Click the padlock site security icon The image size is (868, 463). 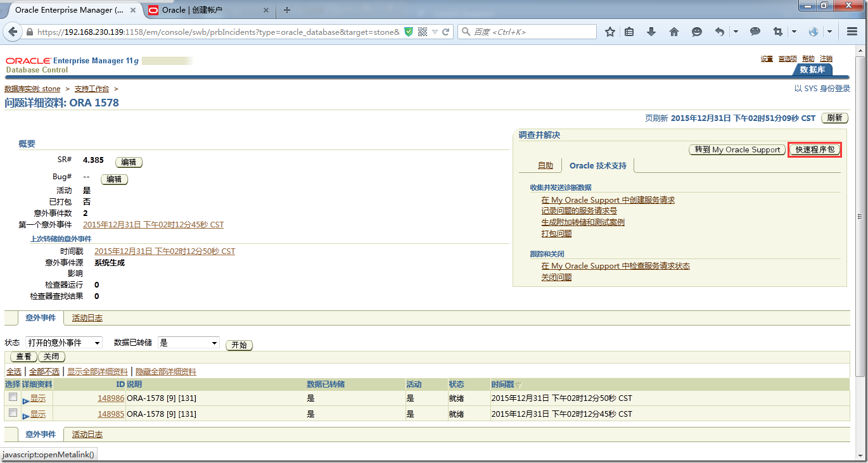pos(29,32)
